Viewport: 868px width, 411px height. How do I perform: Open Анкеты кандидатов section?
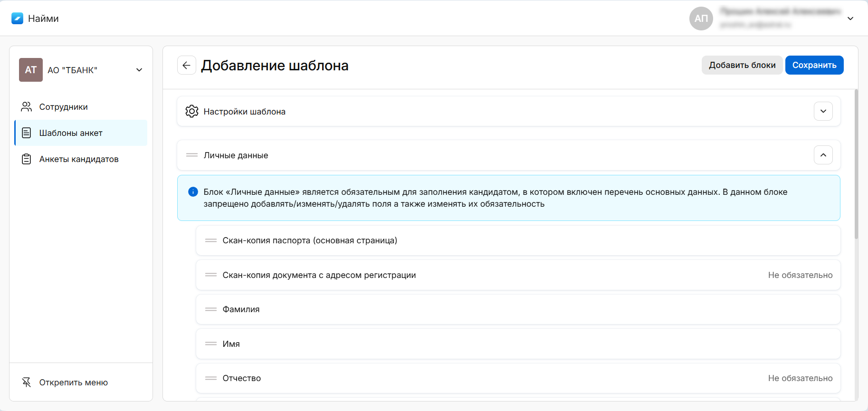pos(79,159)
